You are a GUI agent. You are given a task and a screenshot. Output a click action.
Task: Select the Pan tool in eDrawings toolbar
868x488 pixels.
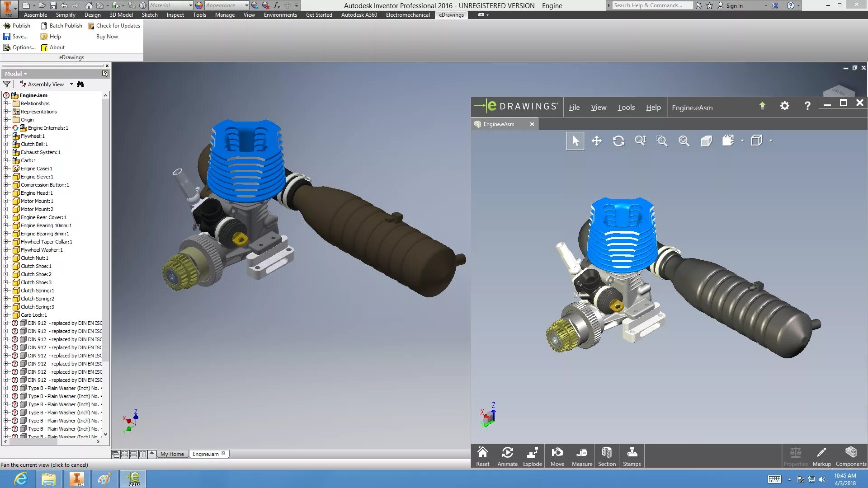click(597, 141)
